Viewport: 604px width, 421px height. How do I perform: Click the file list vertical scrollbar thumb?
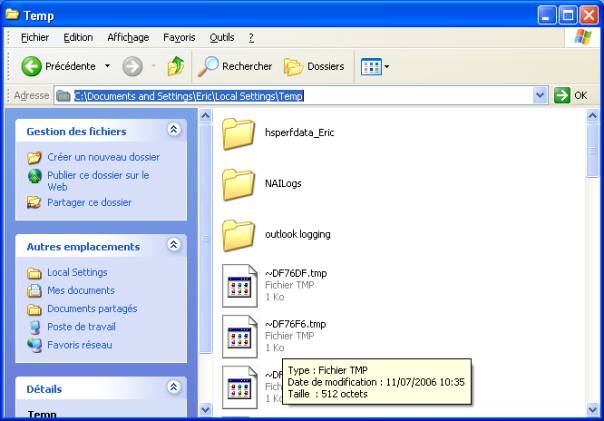tap(592, 151)
